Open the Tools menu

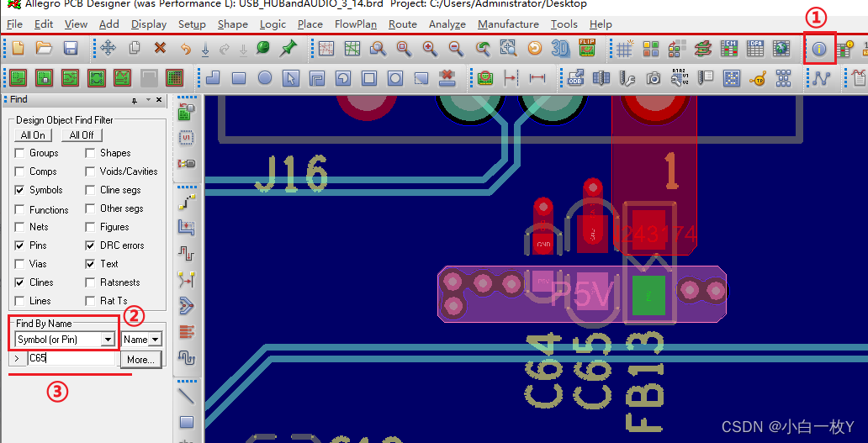pos(564,24)
